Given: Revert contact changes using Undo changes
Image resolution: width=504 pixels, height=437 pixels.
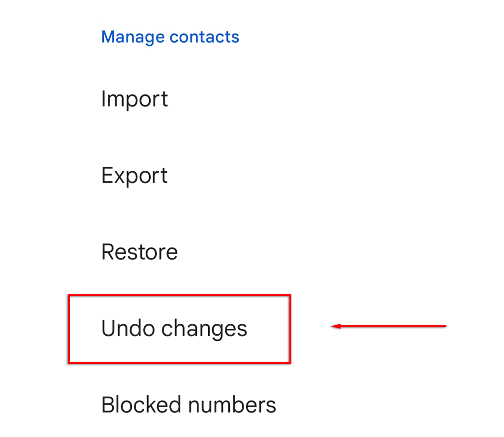Looking at the screenshot, I should (x=174, y=329).
